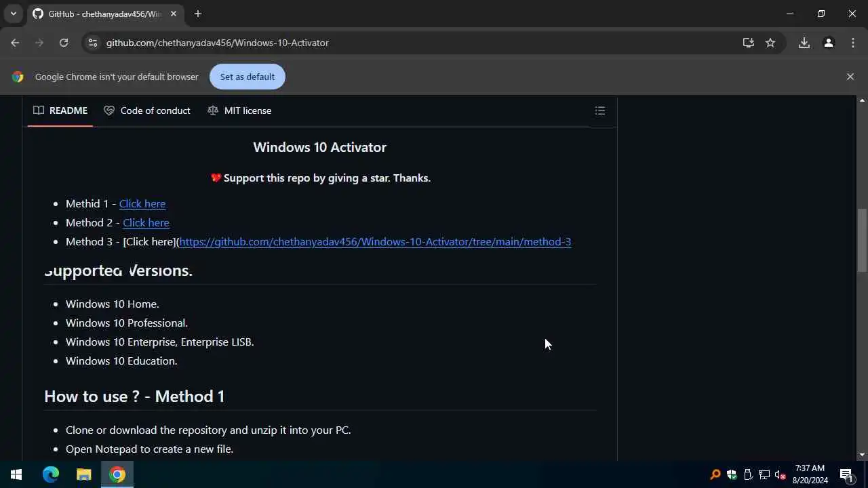868x488 pixels.
Task: Click Windows 10 Enterprise LISB list item
Action: [160, 342]
